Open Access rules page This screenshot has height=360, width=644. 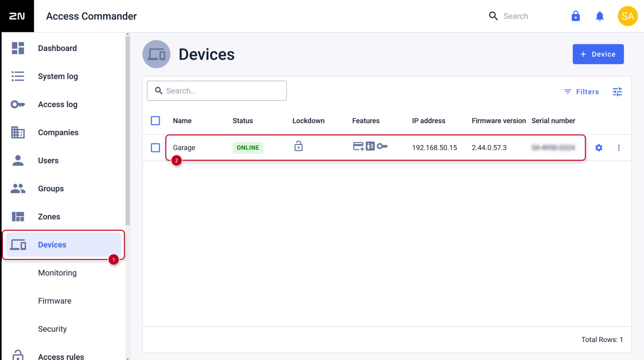pyautogui.click(x=61, y=356)
